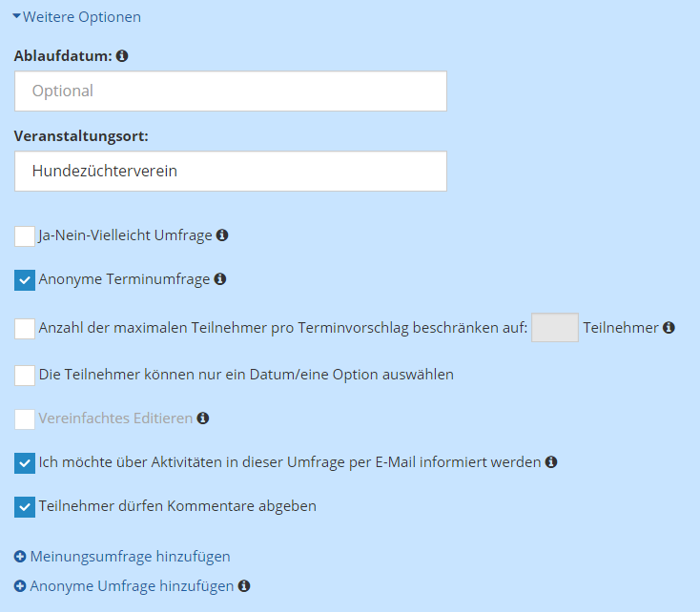Click info icon after Anonyme Umfrage hinzufügen

click(x=244, y=585)
